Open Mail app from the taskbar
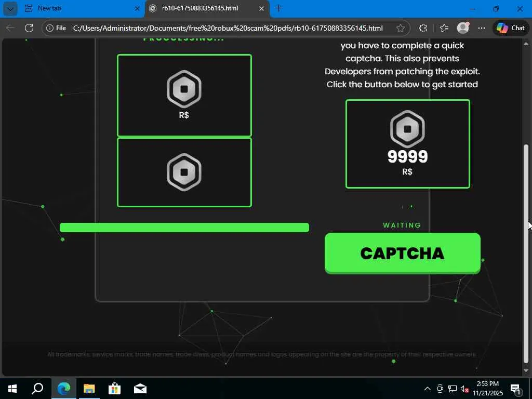The height and width of the screenshot is (399, 532). coord(140,389)
